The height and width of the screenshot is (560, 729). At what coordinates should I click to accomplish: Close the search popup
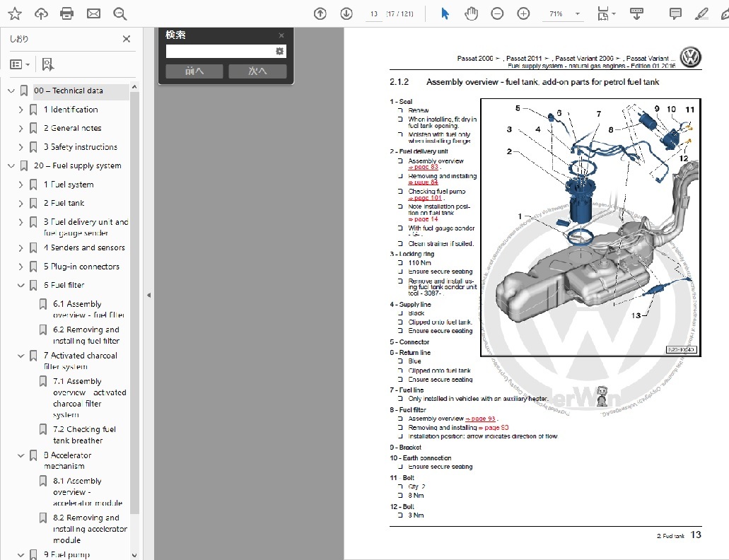point(281,35)
